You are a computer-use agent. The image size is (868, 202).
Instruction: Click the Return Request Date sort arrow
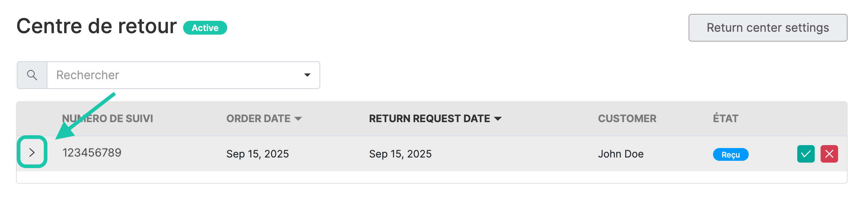click(x=498, y=119)
